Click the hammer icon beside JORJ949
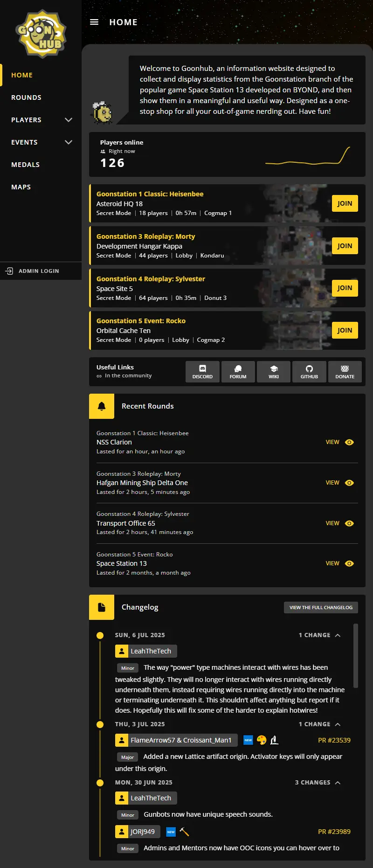Screen dimensions: 373x868 point(184,832)
